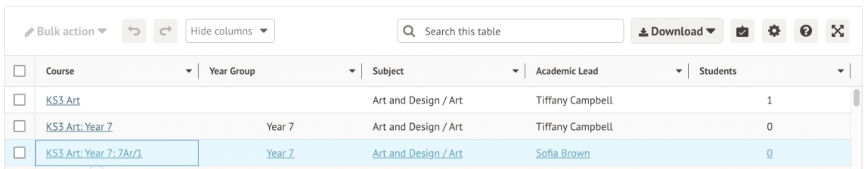Open the Bulk action menu
The width and height of the screenshot is (868, 169).
tap(66, 31)
